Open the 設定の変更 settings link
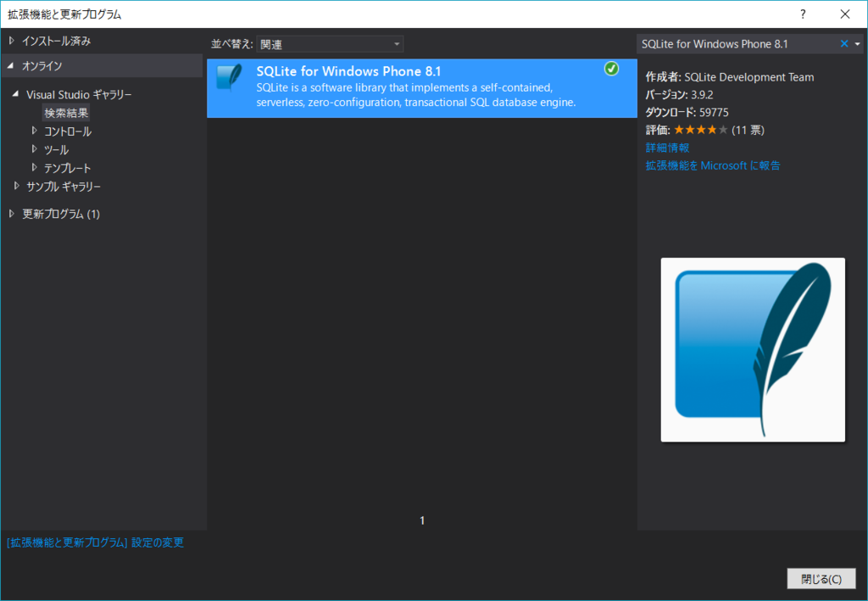The width and height of the screenshot is (868, 601). click(95, 543)
